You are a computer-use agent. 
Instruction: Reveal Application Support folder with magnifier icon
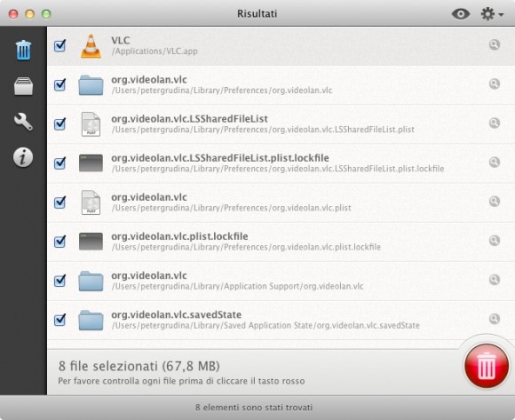coord(495,280)
